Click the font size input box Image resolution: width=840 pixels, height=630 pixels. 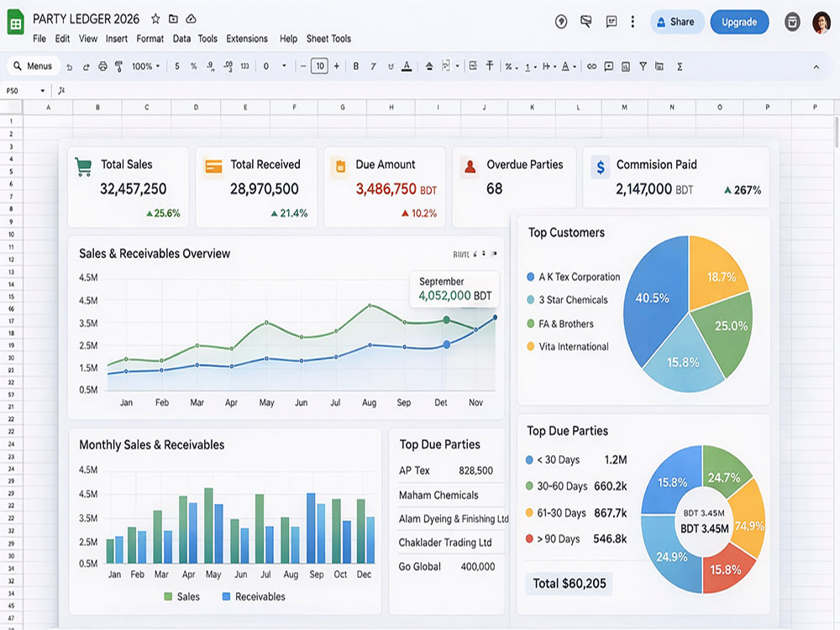(319, 66)
